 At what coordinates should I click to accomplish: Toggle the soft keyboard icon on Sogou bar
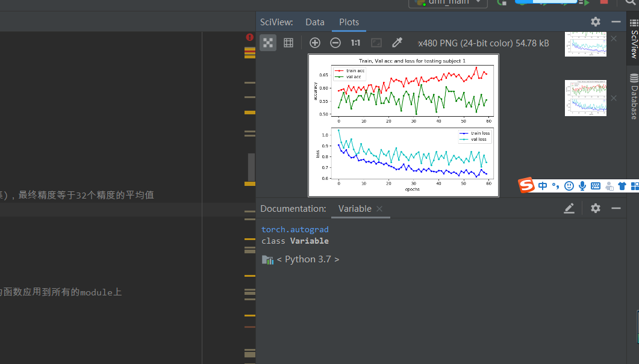595,185
